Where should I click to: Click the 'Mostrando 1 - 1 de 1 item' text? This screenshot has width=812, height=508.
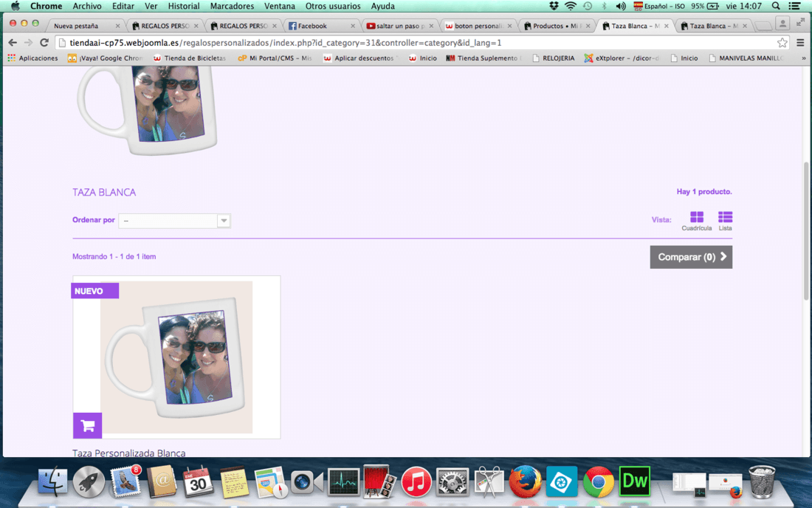click(114, 256)
